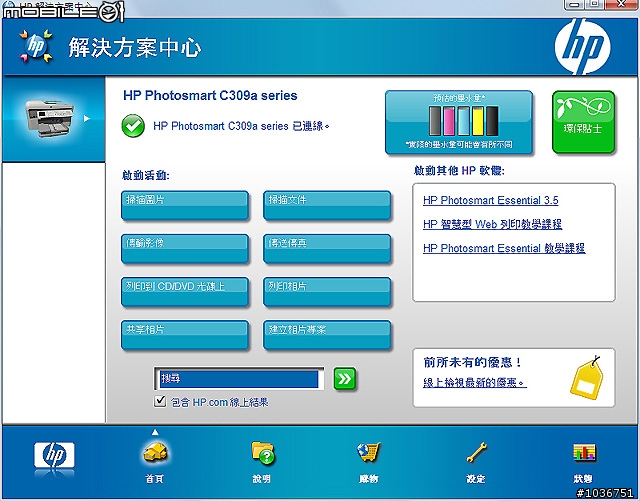The width and height of the screenshot is (640, 501).
Task: Click the 搜尋 search input field
Action: pyautogui.click(x=239, y=379)
